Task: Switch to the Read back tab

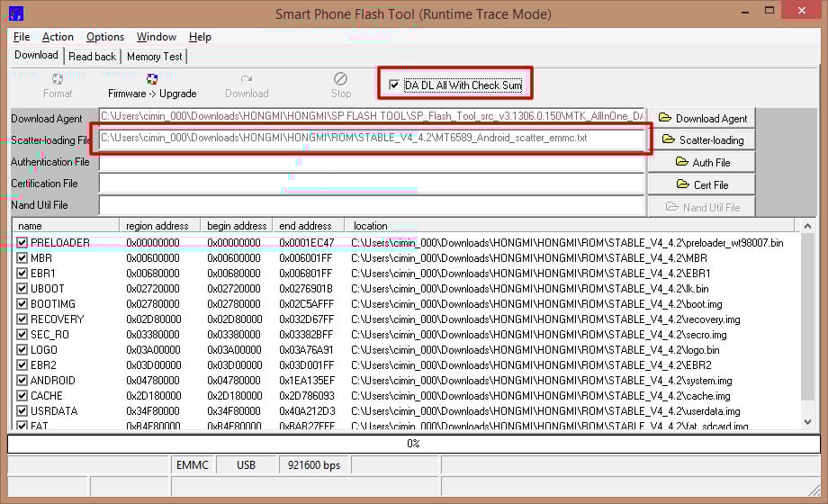Action: [92, 56]
